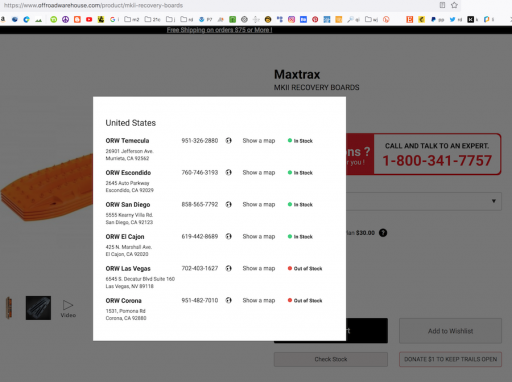
Task: Click the ORW Las Vegas phone 702-403-1627
Action: (200, 269)
